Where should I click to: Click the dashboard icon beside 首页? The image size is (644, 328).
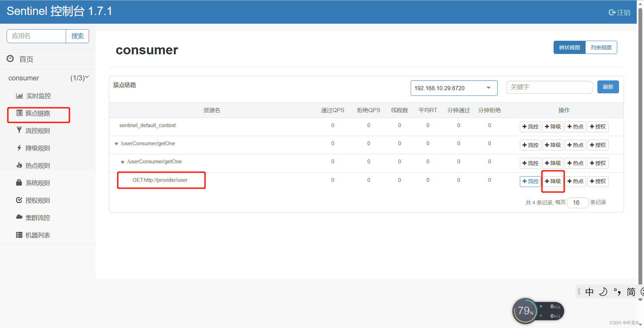10,58
